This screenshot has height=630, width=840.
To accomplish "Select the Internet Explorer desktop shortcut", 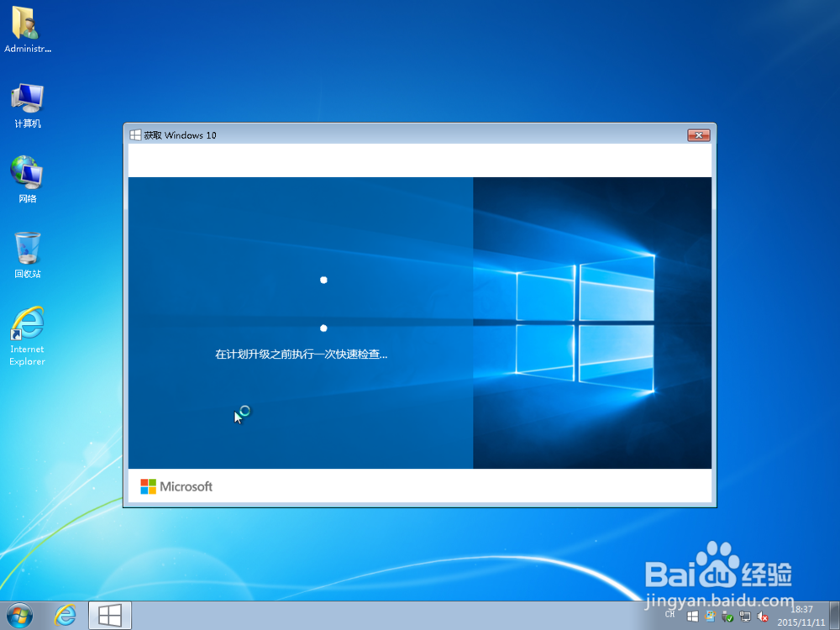I will (28, 337).
